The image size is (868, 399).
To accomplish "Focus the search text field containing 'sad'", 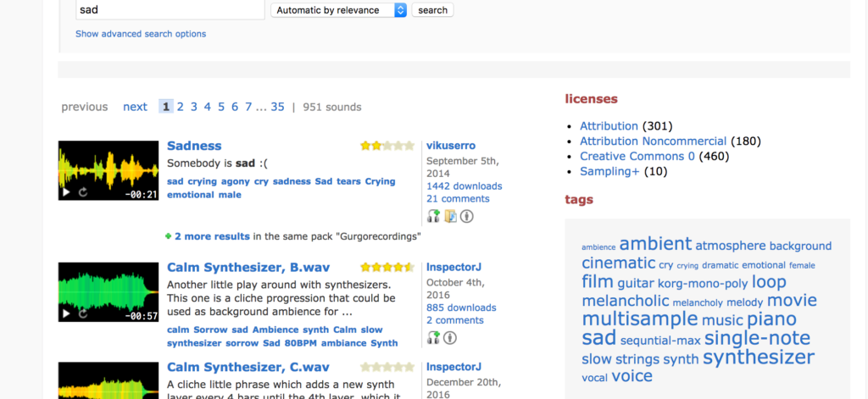I will click(x=170, y=10).
